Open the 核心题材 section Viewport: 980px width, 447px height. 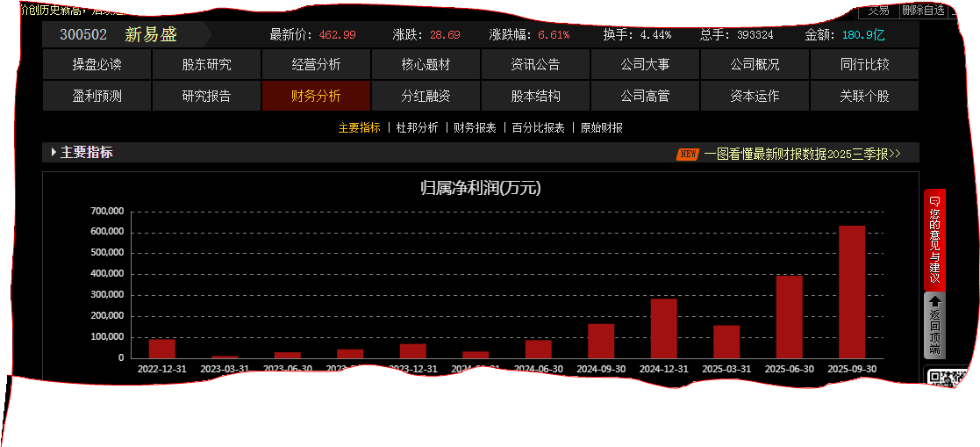(426, 64)
